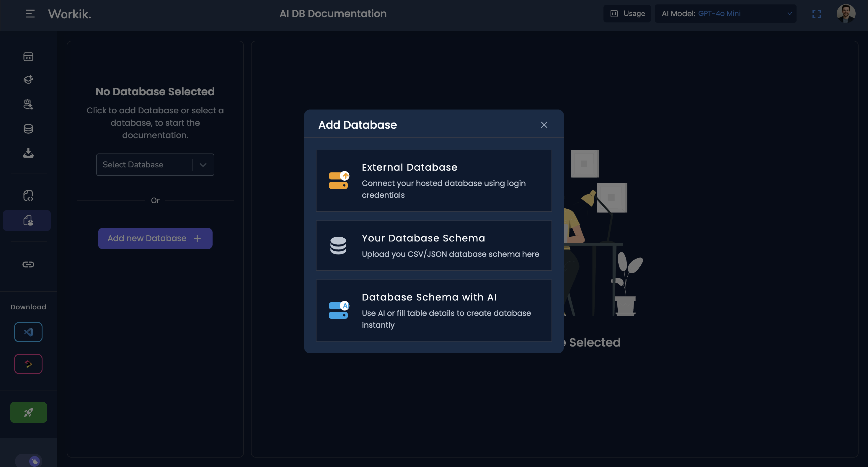Toggle the hamburger sidebar menu

(x=30, y=14)
